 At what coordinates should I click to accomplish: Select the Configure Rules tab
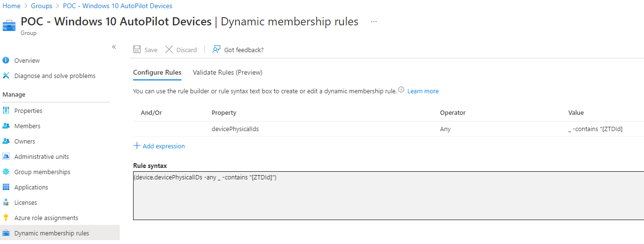tap(157, 73)
